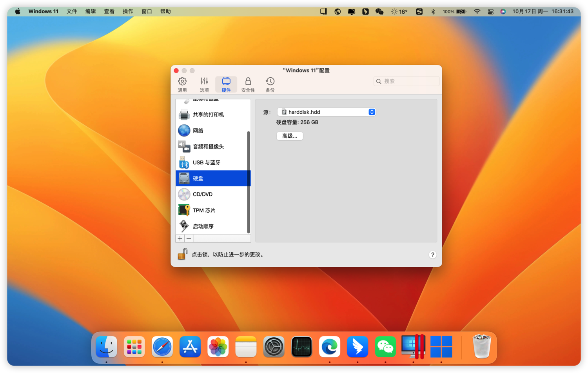Open App Store from the Dock
The height and width of the screenshot is (373, 588).
pyautogui.click(x=190, y=347)
